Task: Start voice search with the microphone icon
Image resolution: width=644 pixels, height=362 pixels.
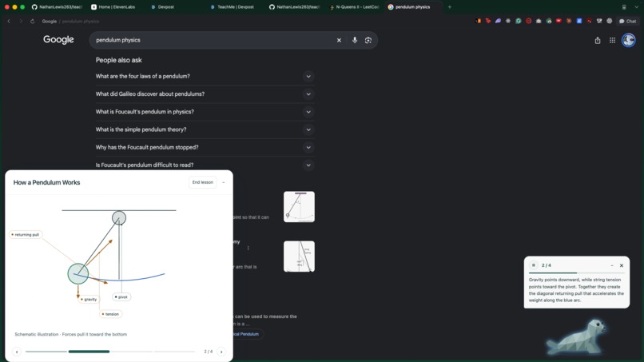Action: pyautogui.click(x=355, y=40)
